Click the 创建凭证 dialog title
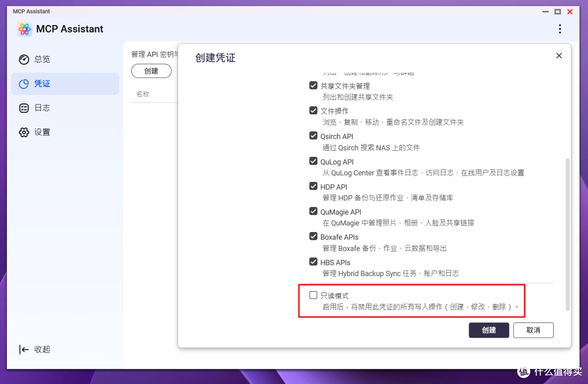Screen dimensions: 588x384 [215, 58]
